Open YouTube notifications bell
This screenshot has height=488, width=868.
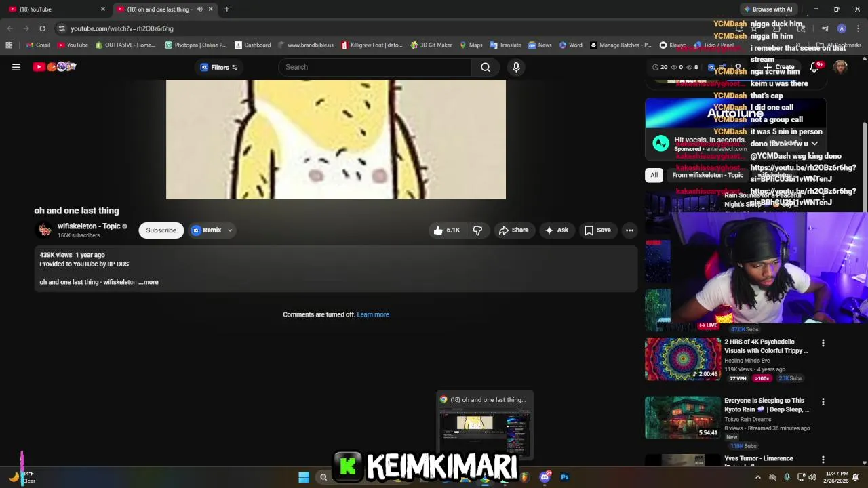(814, 67)
